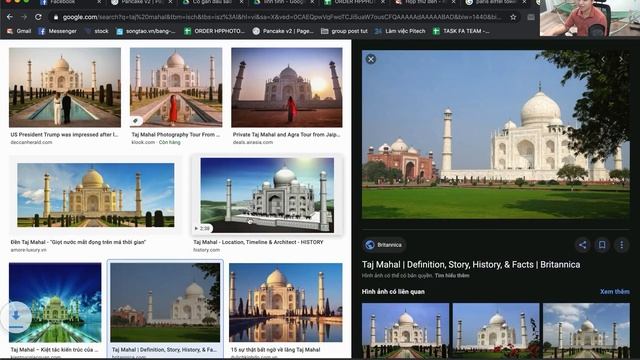640x360 pixels.
Task: Open 'Pancake v2 | Page' bookmark
Action: click(283, 31)
